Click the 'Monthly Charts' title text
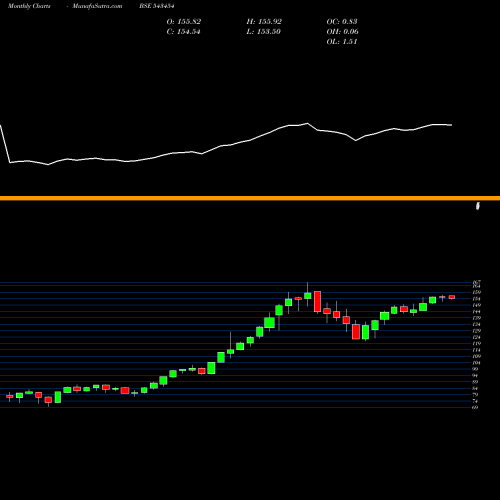The width and height of the screenshot is (500, 500). 29,6
